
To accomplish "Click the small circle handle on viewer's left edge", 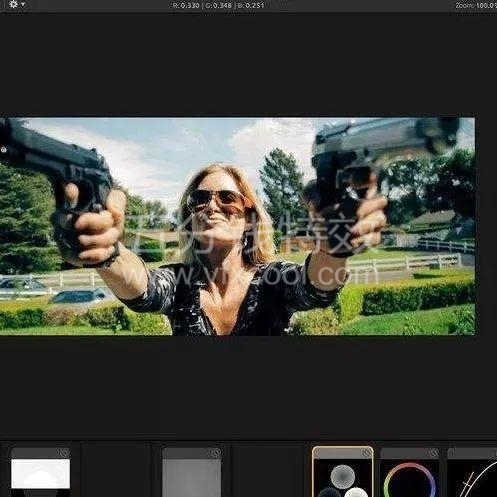I will coord(4,150).
